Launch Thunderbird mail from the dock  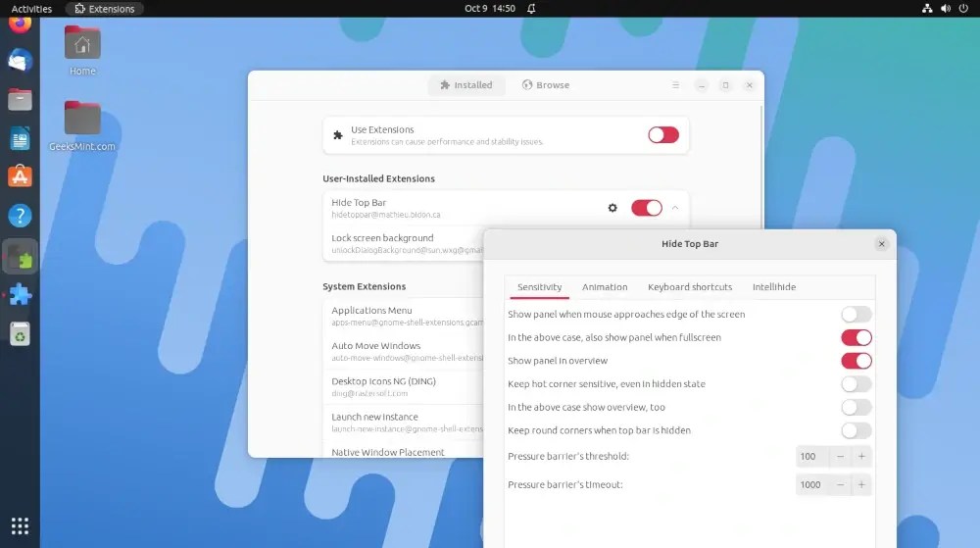[x=20, y=61]
